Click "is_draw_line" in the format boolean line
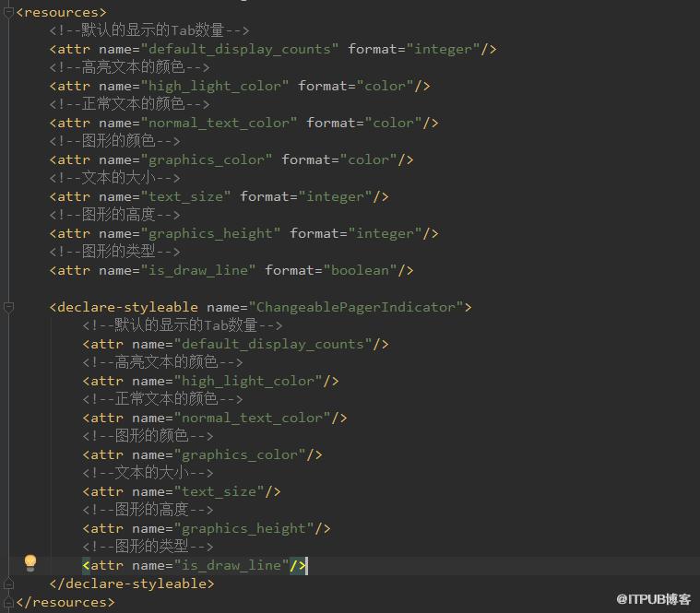The height and width of the screenshot is (613, 700). click(x=198, y=270)
